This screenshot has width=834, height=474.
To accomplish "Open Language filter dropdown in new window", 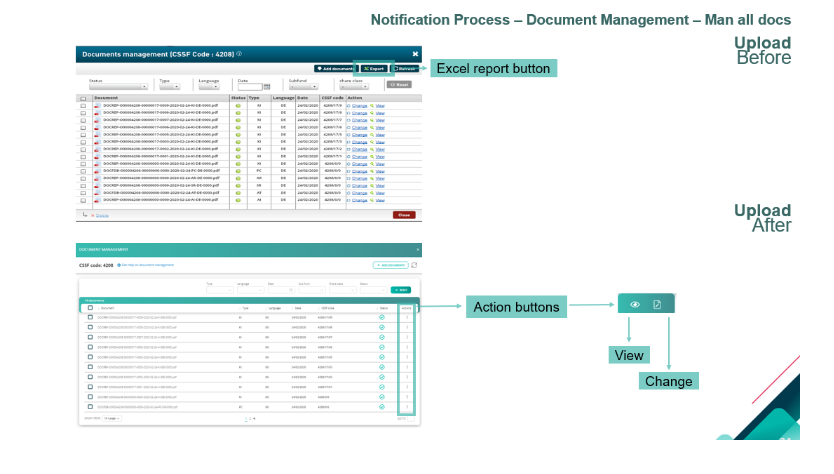I will (251, 290).
